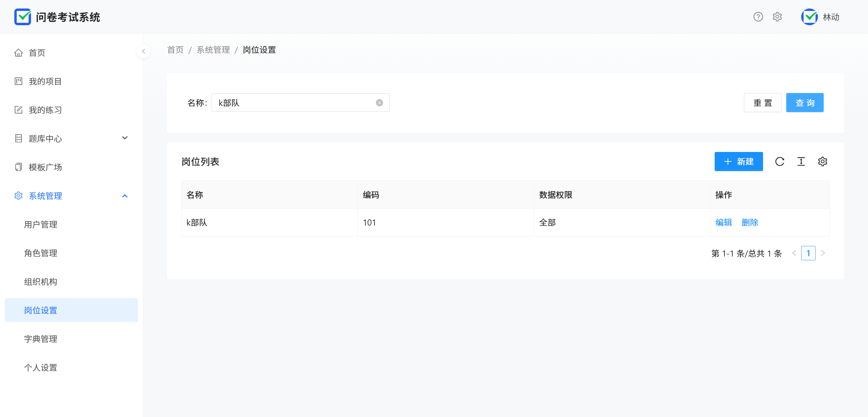Click the refresh icon in 岗位列表 toolbar

coord(780,161)
